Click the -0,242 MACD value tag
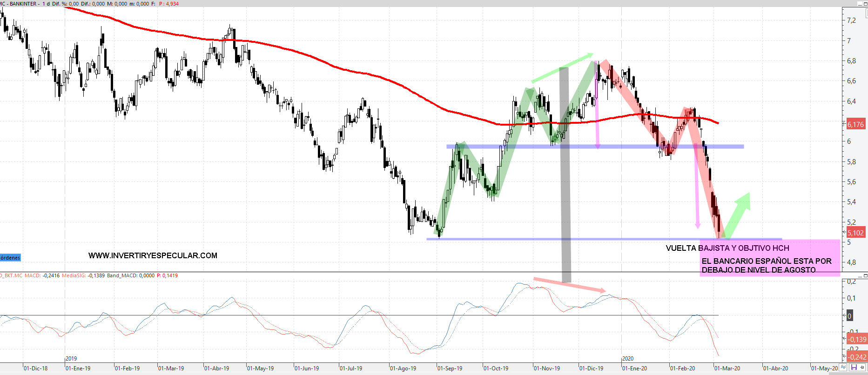Screen dimensions: 868x375 [856, 357]
